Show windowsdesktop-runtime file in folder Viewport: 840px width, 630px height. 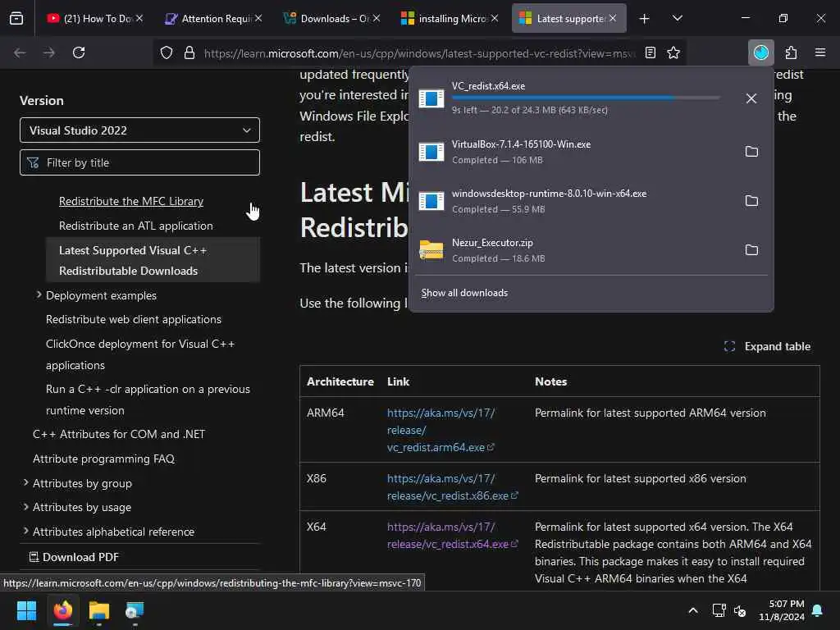point(751,201)
